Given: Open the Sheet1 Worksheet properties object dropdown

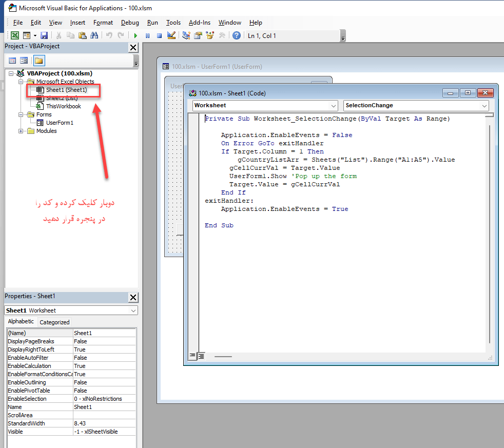Looking at the screenshot, I should click(133, 310).
